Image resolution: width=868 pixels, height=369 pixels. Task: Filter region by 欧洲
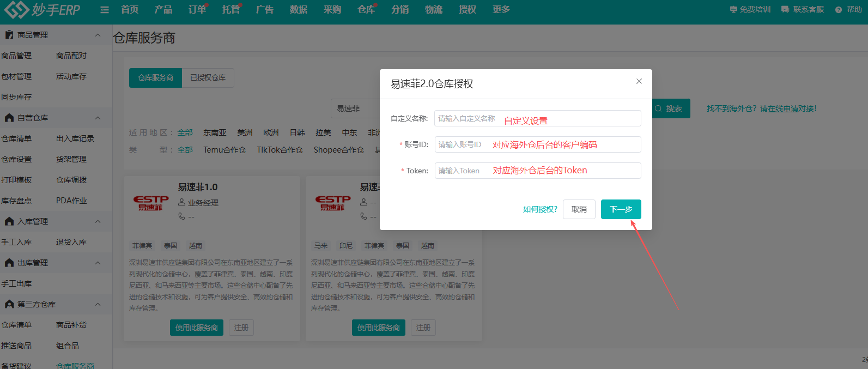(x=271, y=132)
